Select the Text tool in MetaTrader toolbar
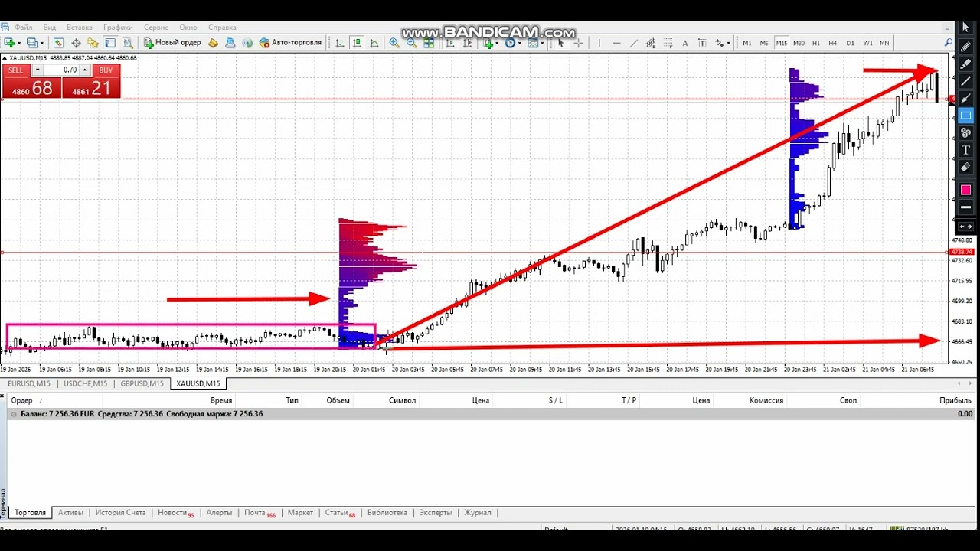The height and width of the screenshot is (551, 980). point(684,43)
